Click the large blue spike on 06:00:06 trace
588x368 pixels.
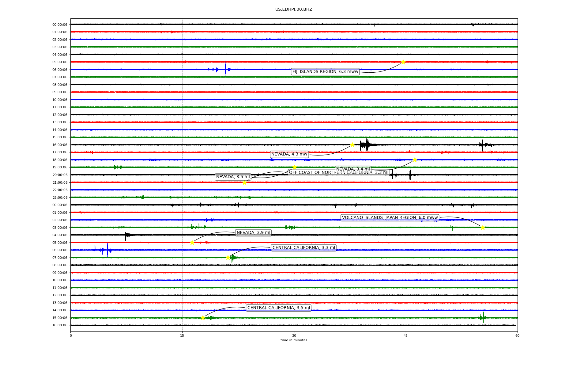[x=225, y=68]
